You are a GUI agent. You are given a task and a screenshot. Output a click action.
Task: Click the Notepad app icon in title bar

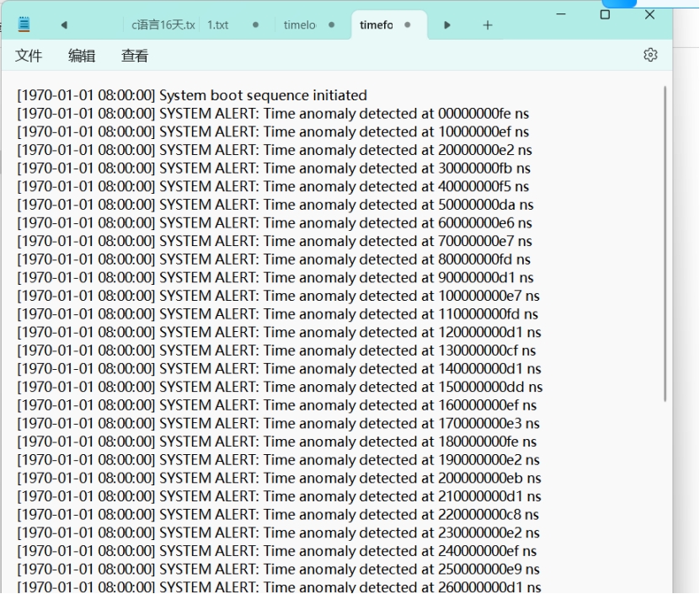pos(24,25)
